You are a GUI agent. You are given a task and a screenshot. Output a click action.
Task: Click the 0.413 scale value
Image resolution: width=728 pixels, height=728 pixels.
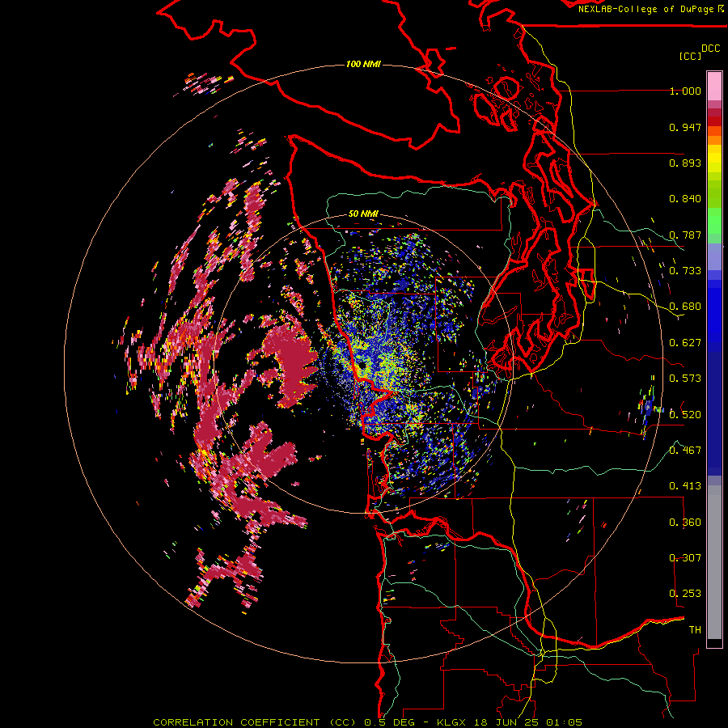click(685, 486)
